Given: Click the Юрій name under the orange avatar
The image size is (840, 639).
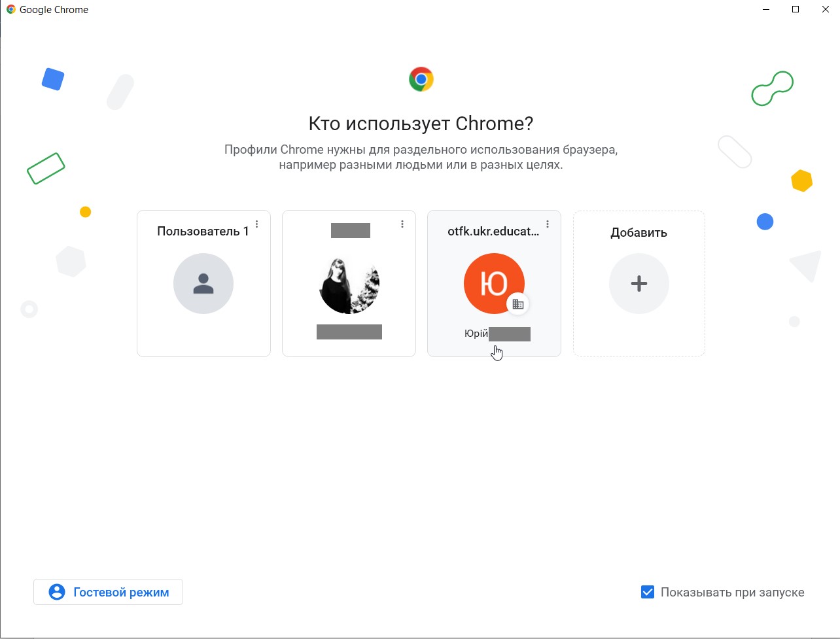Looking at the screenshot, I should pyautogui.click(x=476, y=334).
